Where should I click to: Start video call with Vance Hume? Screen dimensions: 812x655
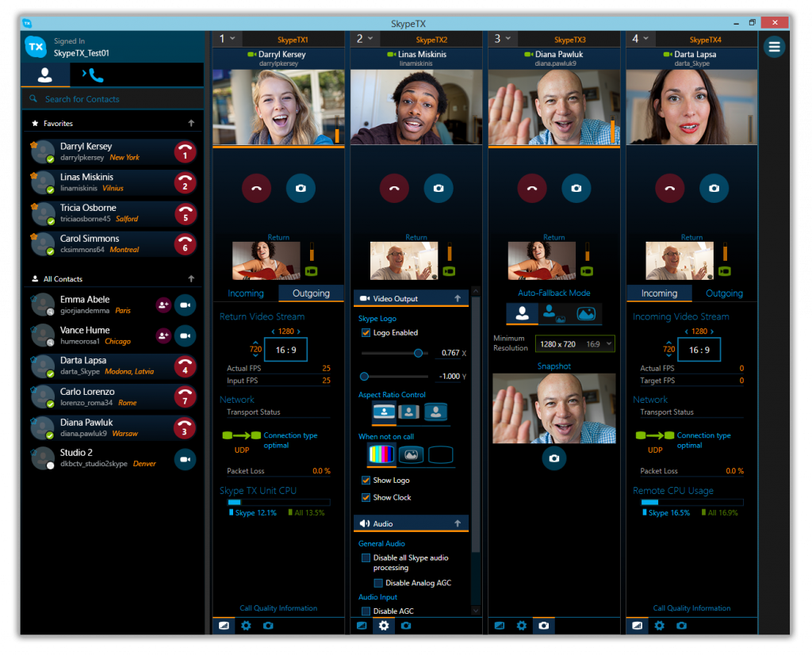click(x=185, y=336)
